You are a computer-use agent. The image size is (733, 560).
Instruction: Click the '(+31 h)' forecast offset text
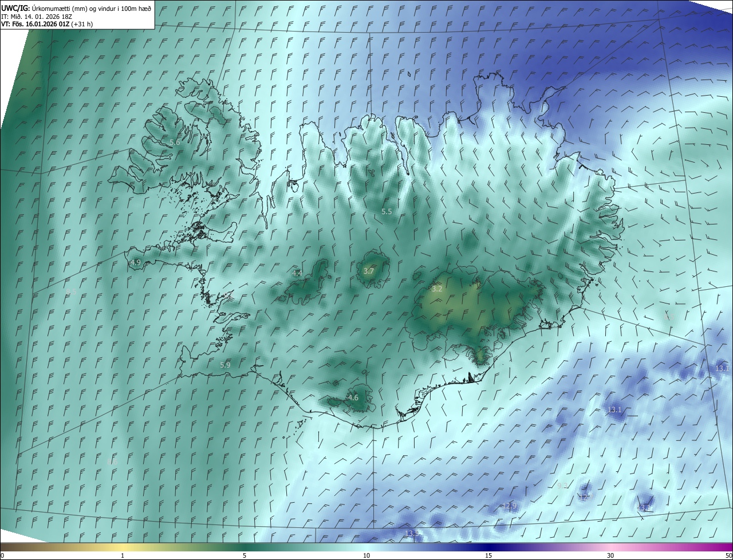[x=82, y=24]
